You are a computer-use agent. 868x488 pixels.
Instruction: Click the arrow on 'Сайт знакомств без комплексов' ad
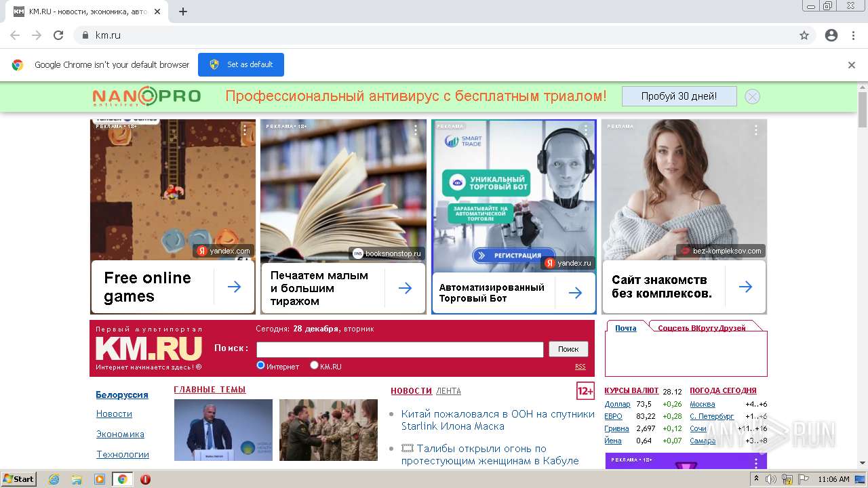coord(746,287)
